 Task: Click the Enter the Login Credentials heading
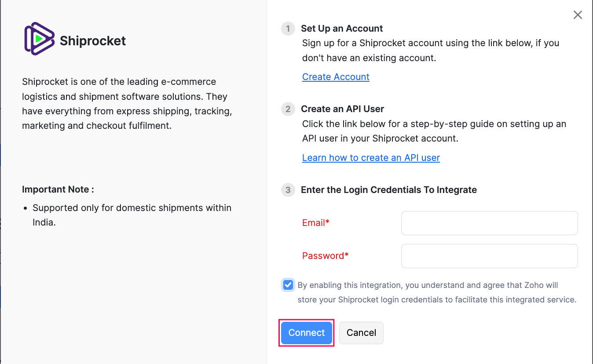coord(388,190)
